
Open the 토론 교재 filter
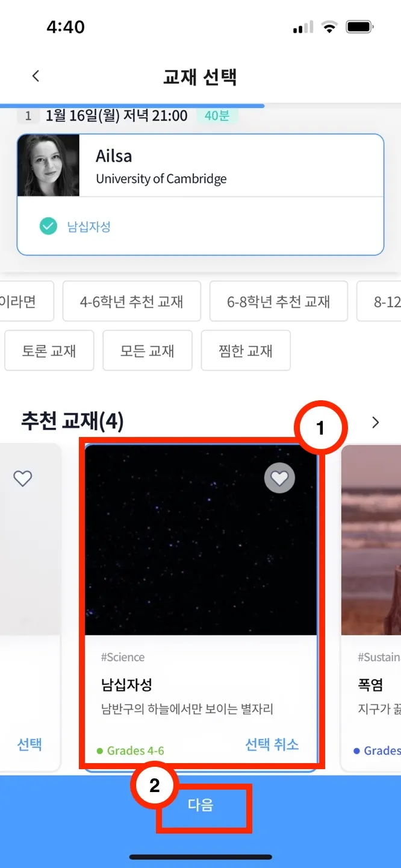click(x=49, y=350)
